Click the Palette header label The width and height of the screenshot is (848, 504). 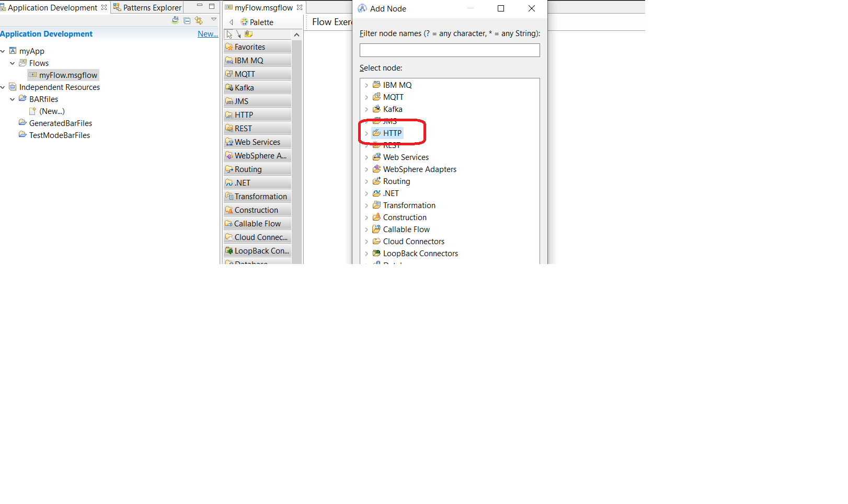[257, 22]
